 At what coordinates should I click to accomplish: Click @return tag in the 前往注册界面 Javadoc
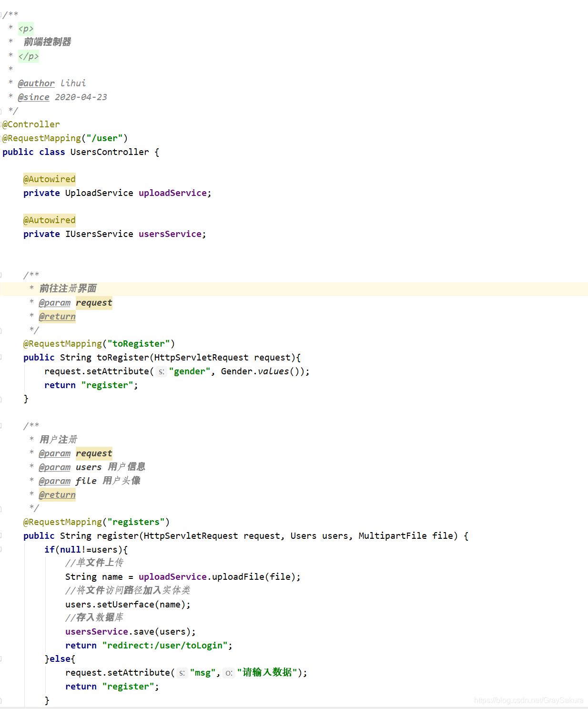[x=57, y=317]
